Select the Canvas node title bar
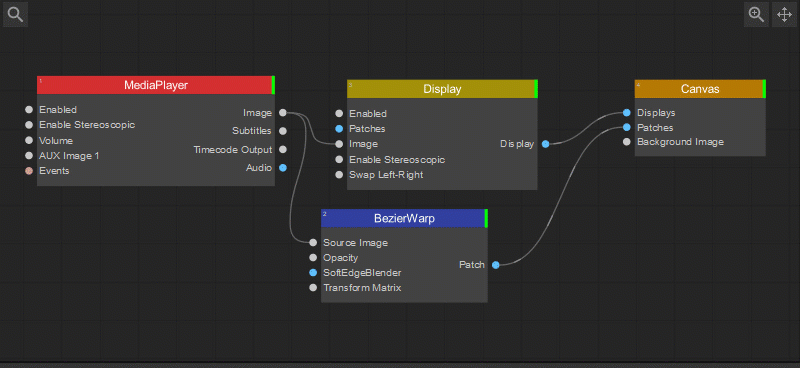 pos(700,89)
